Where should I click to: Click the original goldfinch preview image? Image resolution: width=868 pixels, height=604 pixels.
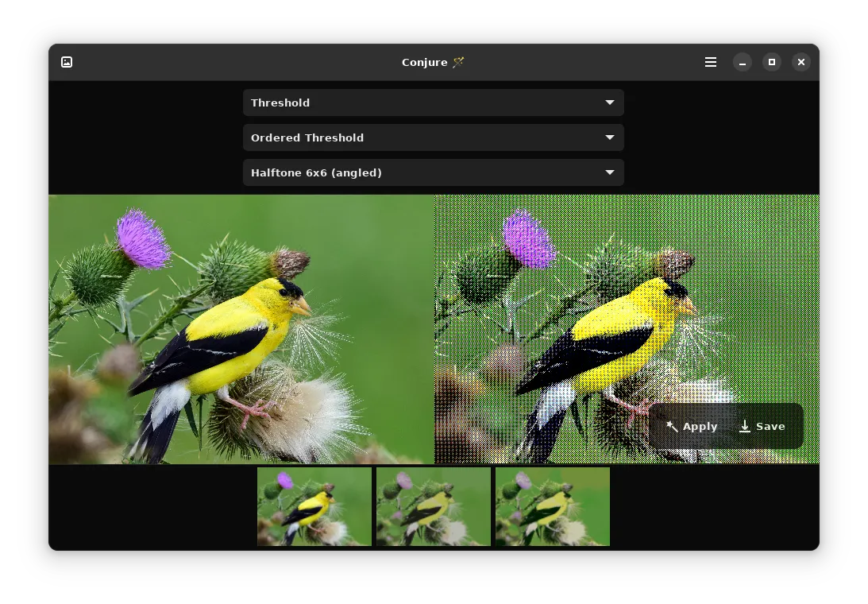241,328
